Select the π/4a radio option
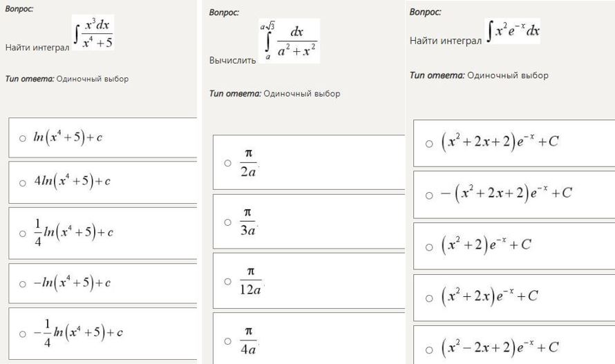This screenshot has width=615, height=364. [x=227, y=341]
